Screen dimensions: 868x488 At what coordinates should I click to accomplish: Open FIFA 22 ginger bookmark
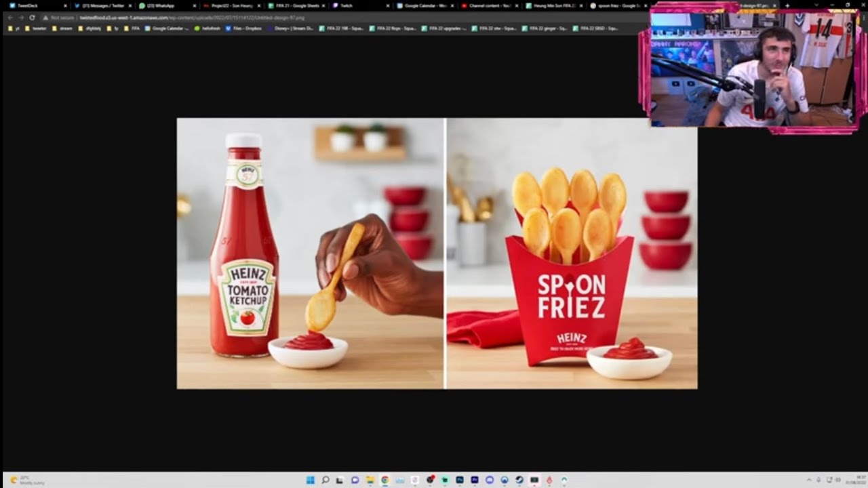coord(545,28)
